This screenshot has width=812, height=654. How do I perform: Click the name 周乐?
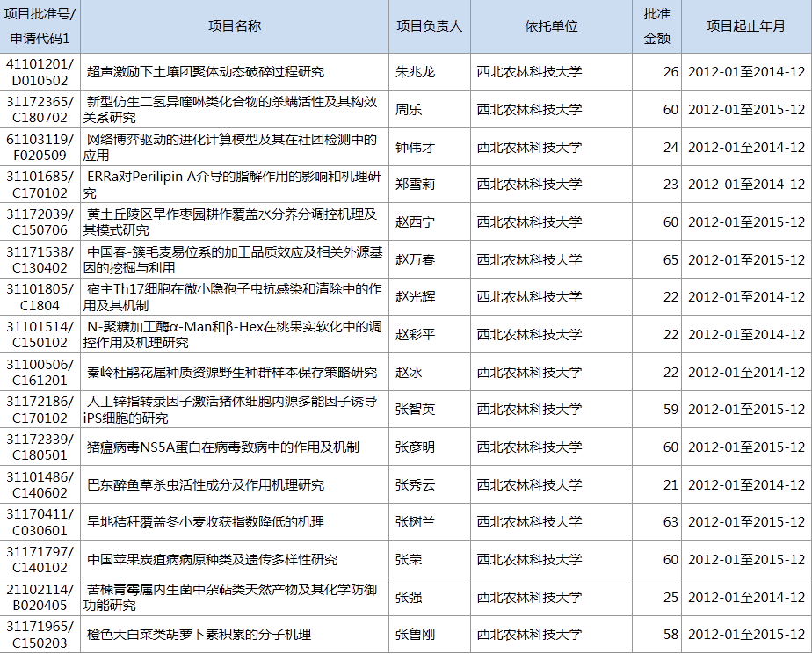click(x=409, y=109)
